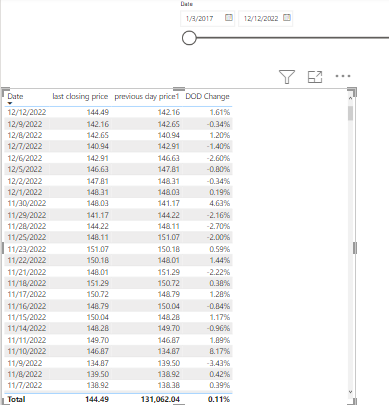Sort by previous day price1 column header
The height and width of the screenshot is (405, 389).
tap(147, 96)
